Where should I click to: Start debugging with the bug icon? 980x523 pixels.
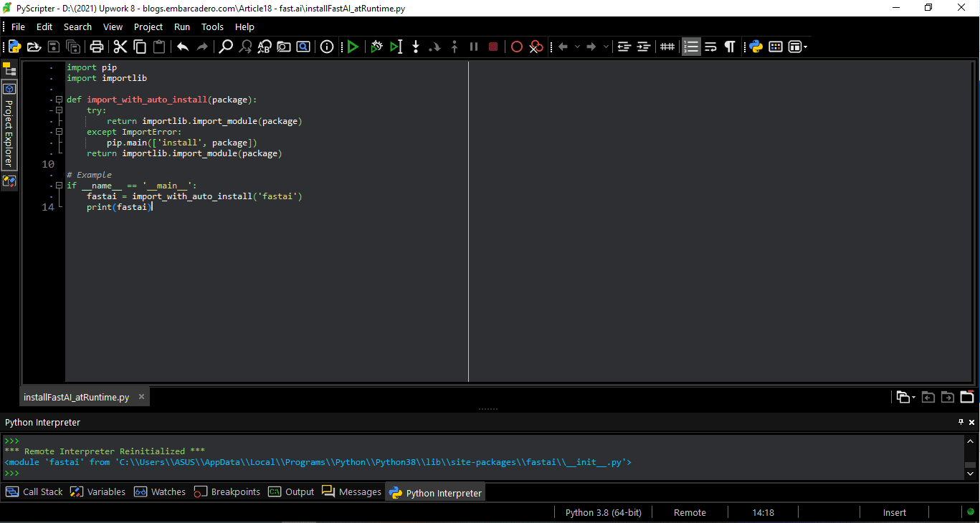pyautogui.click(x=376, y=47)
